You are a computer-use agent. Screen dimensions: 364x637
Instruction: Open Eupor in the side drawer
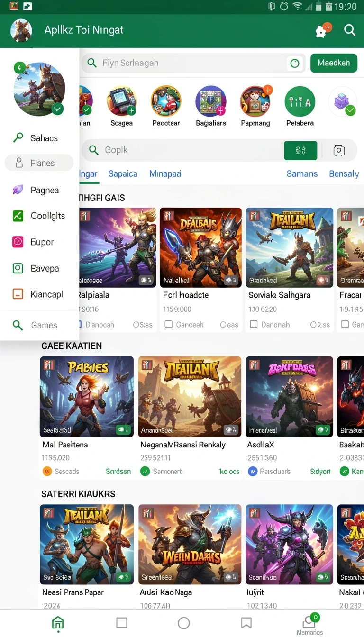click(40, 242)
